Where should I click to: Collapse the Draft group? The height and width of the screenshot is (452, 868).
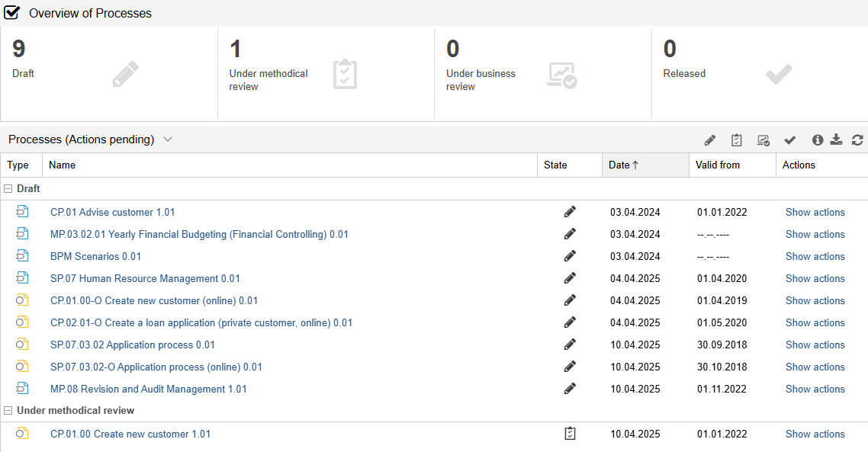(7, 188)
